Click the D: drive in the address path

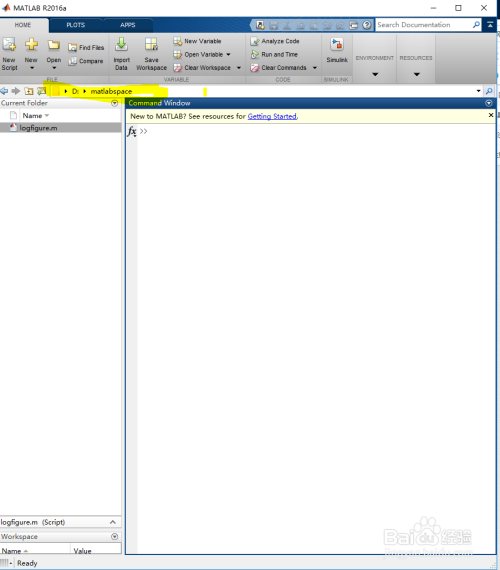click(x=75, y=91)
